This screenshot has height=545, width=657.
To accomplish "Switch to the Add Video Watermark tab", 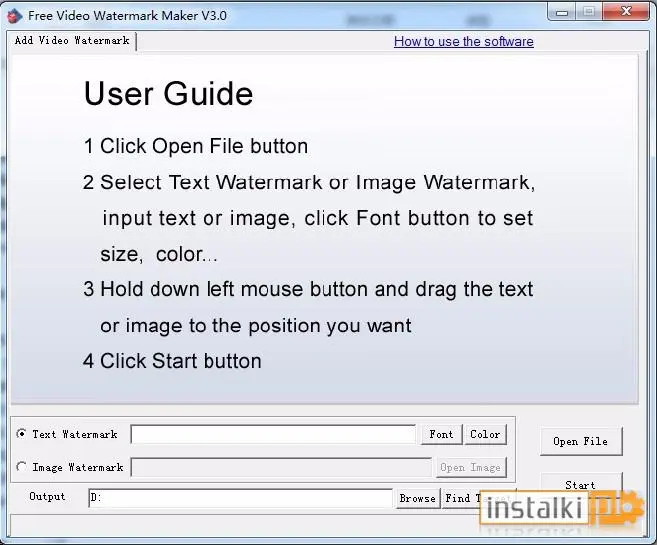I will coord(72,41).
